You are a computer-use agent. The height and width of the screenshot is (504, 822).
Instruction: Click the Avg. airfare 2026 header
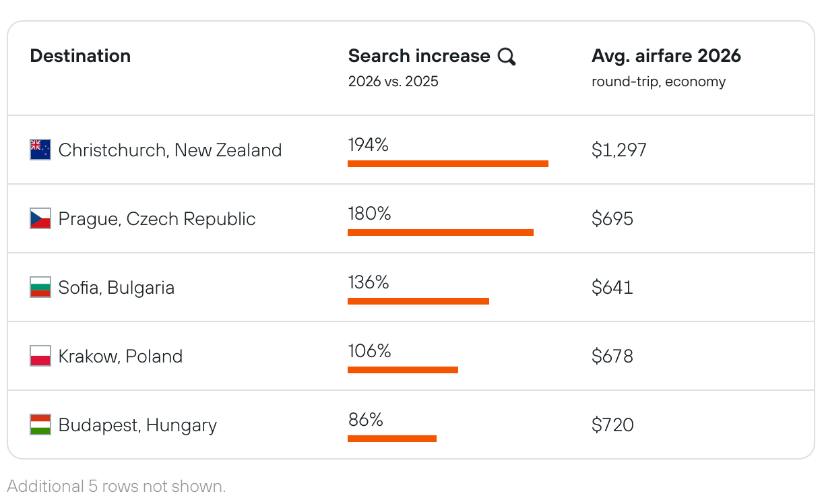pos(666,56)
